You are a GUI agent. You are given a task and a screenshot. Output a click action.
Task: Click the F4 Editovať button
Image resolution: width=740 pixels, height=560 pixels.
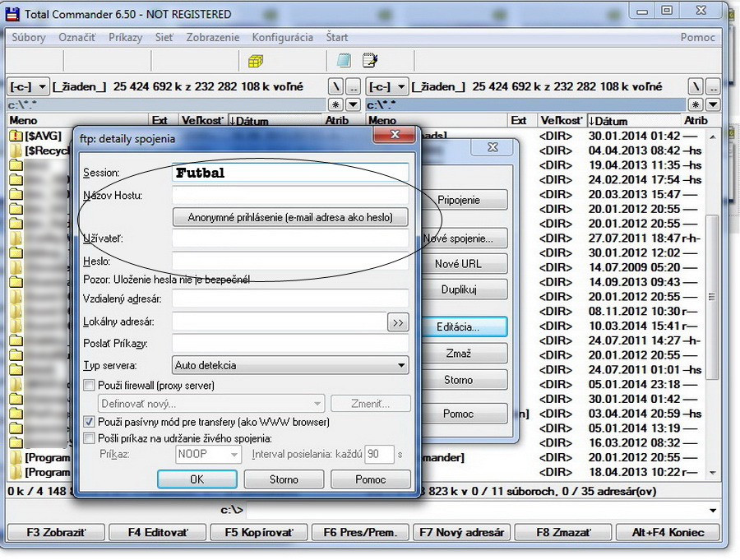(x=158, y=533)
